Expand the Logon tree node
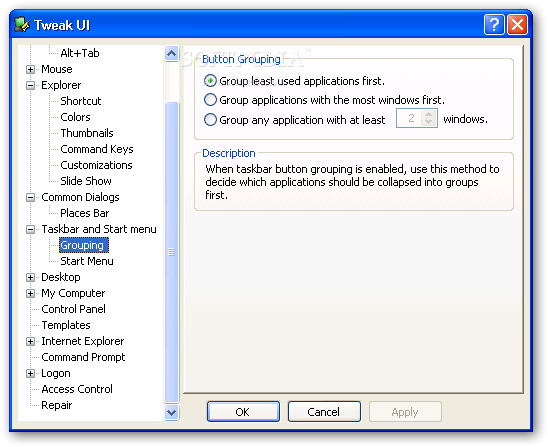Viewport: 548px width, 447px height. pos(30,374)
